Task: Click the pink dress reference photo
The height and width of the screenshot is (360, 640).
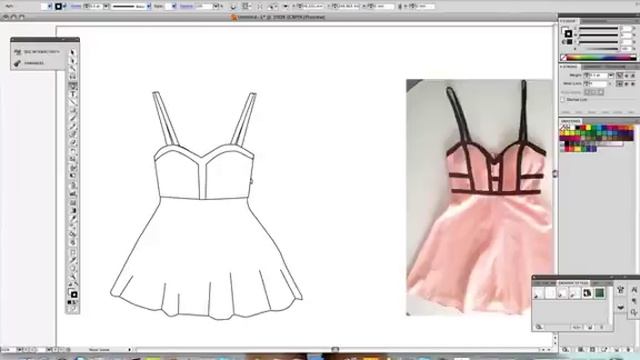Action: coord(480,197)
